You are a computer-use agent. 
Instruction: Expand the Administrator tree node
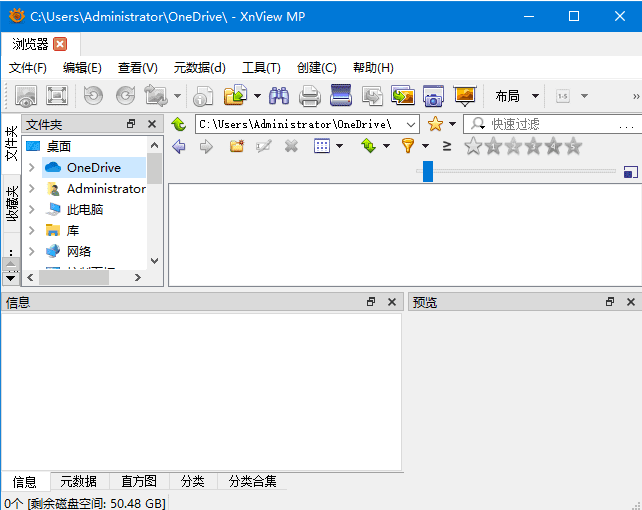click(32, 188)
